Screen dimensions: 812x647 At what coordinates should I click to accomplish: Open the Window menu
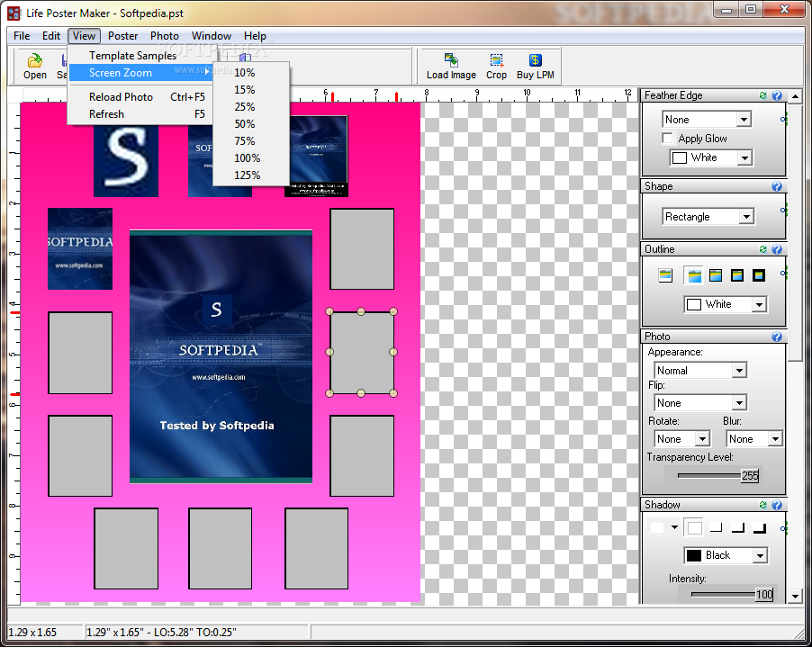tap(212, 36)
